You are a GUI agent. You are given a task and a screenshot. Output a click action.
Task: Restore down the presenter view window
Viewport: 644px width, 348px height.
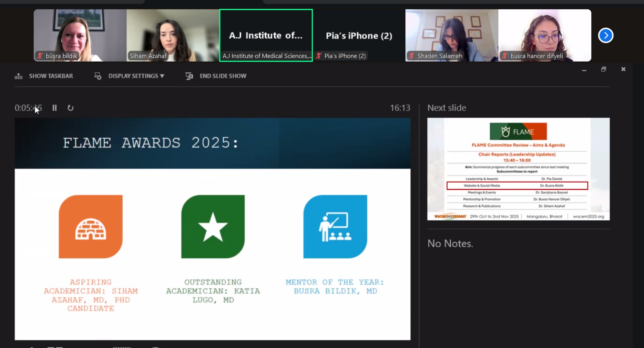pos(603,69)
